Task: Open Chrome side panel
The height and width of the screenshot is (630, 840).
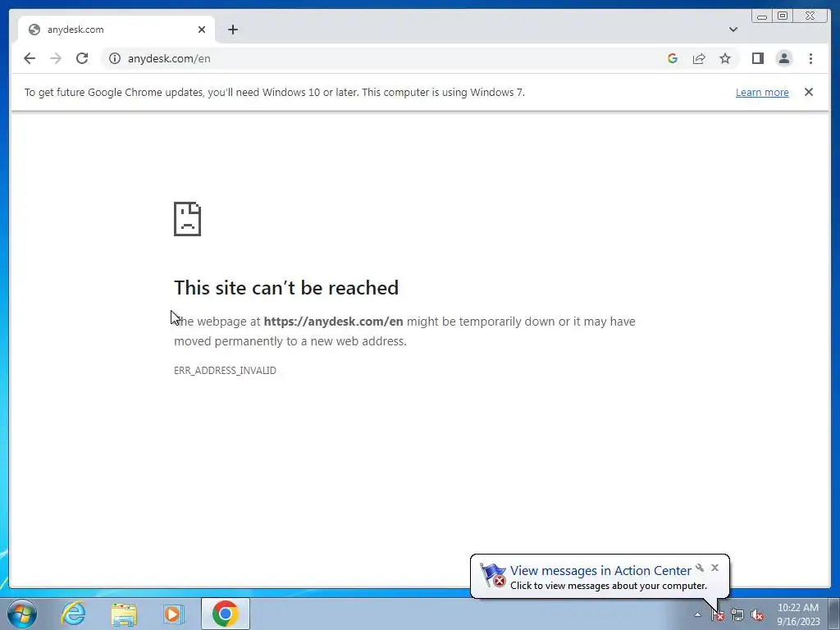Action: [x=757, y=58]
